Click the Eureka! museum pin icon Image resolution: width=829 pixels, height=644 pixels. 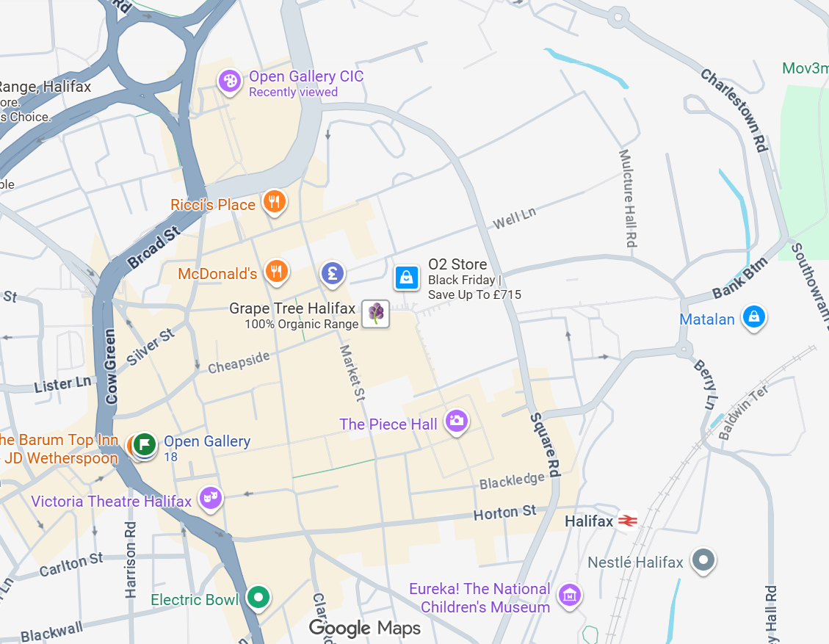[x=569, y=596]
